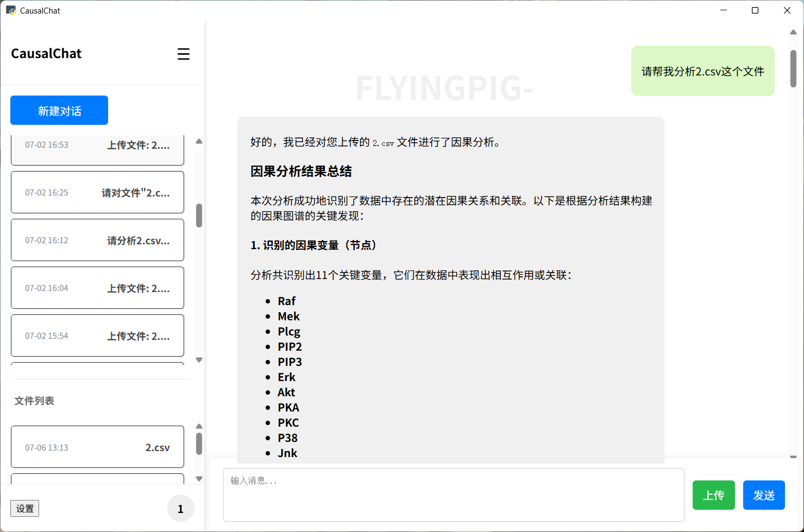This screenshot has width=804, height=532.
Task: Send a message with the 发送 button
Action: (764, 495)
